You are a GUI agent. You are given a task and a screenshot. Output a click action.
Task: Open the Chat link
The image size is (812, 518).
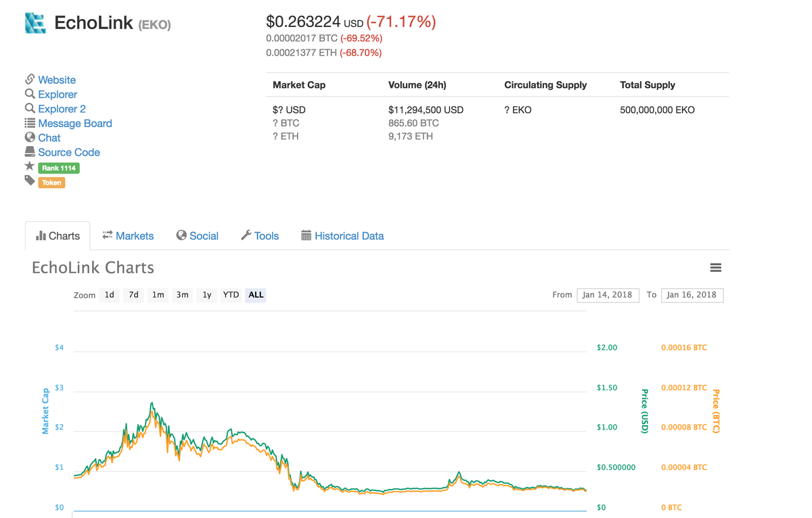(x=49, y=138)
